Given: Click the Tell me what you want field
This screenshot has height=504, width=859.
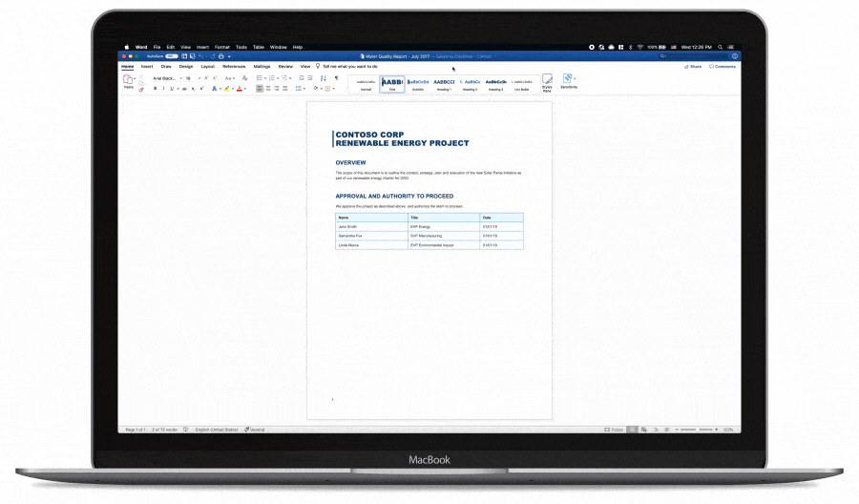Looking at the screenshot, I should (x=356, y=67).
